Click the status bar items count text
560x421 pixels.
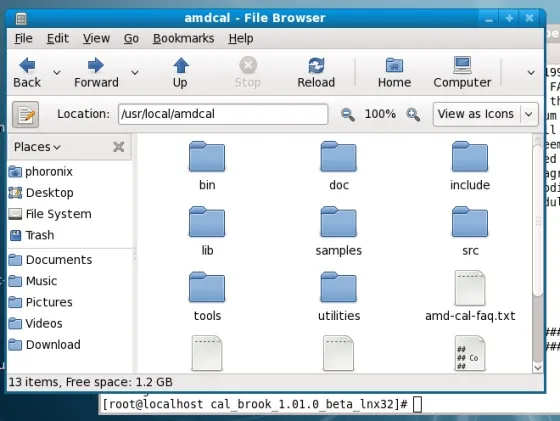point(90,382)
